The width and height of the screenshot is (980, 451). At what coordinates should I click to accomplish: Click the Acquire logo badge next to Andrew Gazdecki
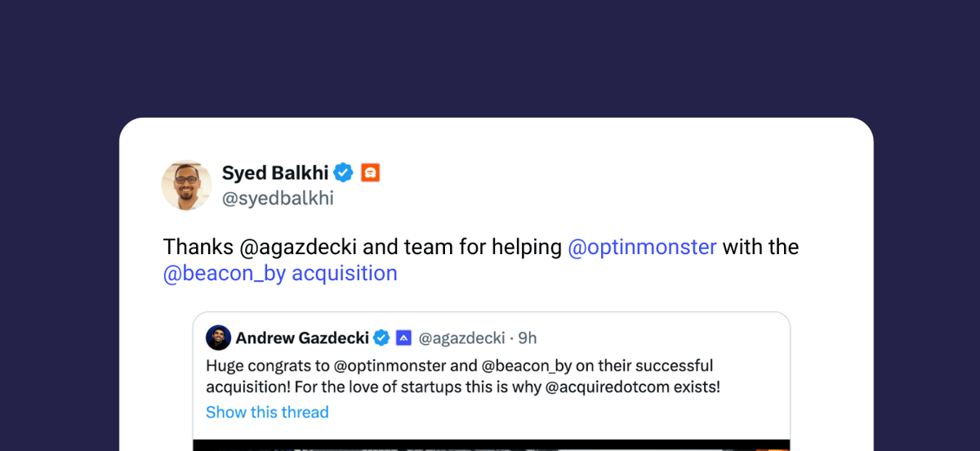[403, 337]
